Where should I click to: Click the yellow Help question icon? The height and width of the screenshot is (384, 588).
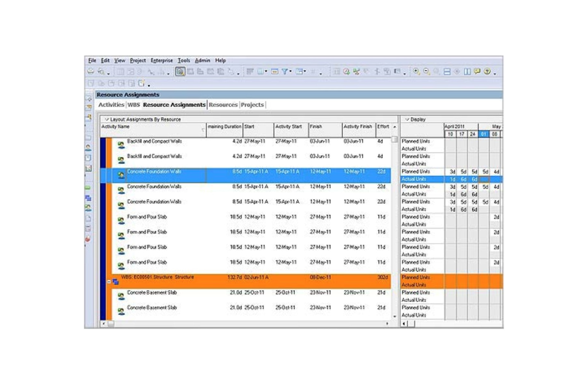coord(487,71)
